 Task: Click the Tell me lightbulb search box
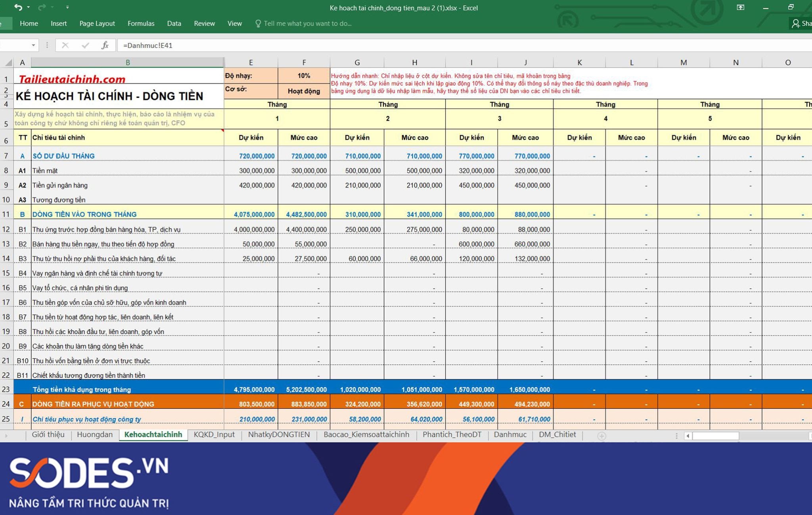(303, 23)
